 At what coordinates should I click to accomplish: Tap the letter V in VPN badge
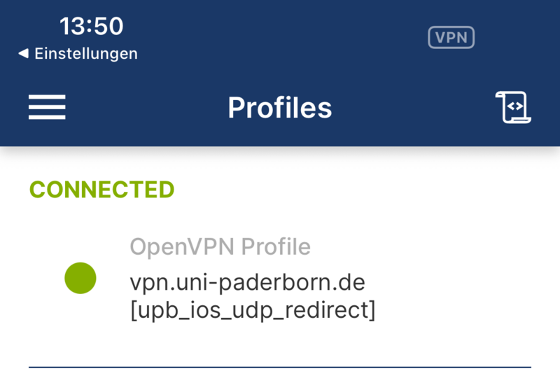[440, 38]
